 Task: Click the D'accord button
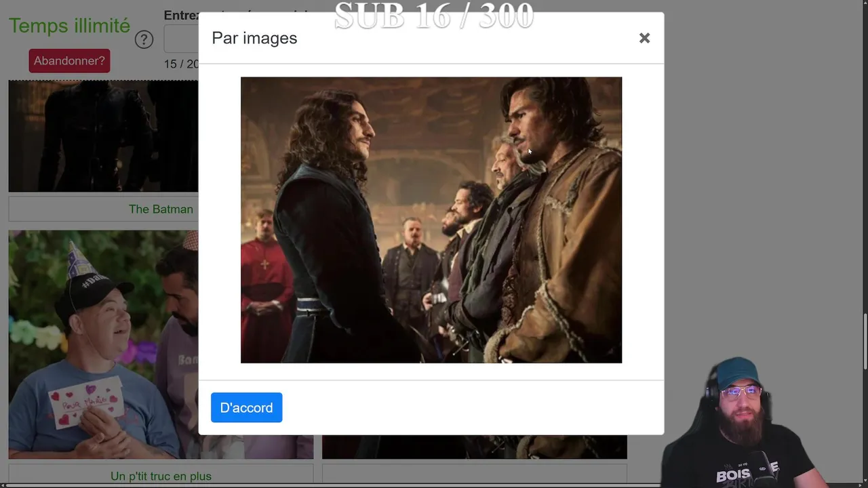click(246, 407)
